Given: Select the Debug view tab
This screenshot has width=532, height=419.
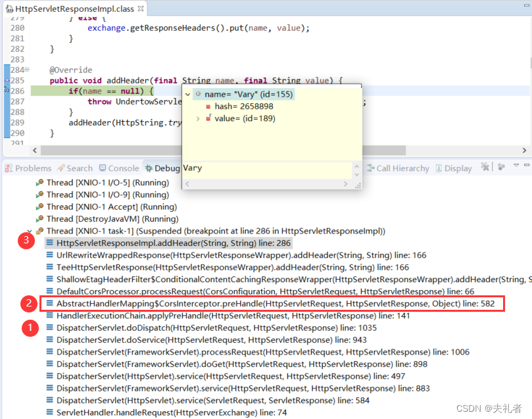Looking at the screenshot, I should click(162, 168).
